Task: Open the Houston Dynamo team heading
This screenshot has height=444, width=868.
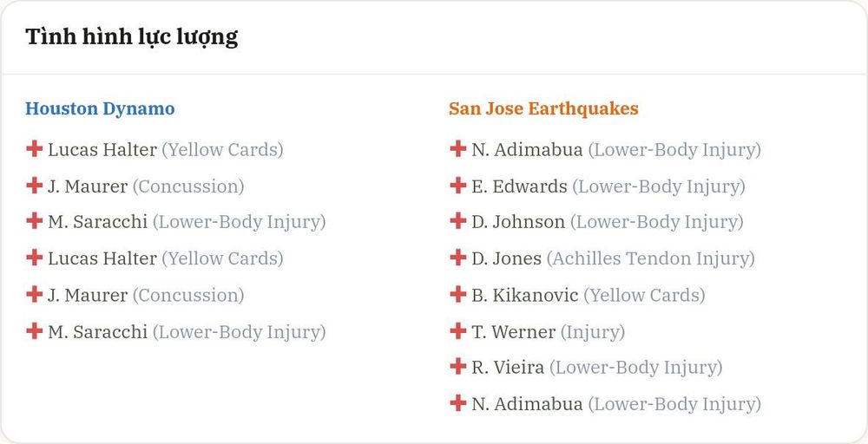Action: pyautogui.click(x=100, y=109)
